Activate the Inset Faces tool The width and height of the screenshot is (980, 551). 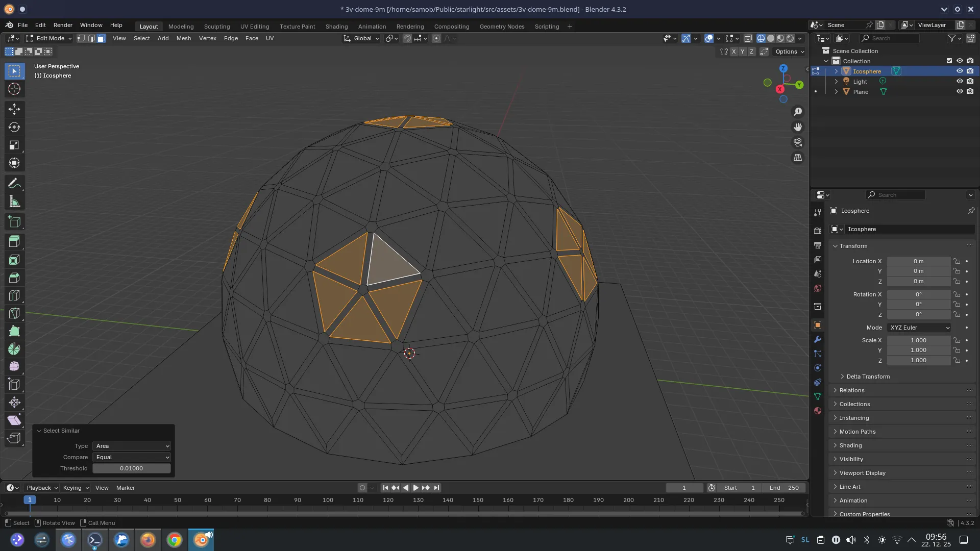pyautogui.click(x=14, y=260)
